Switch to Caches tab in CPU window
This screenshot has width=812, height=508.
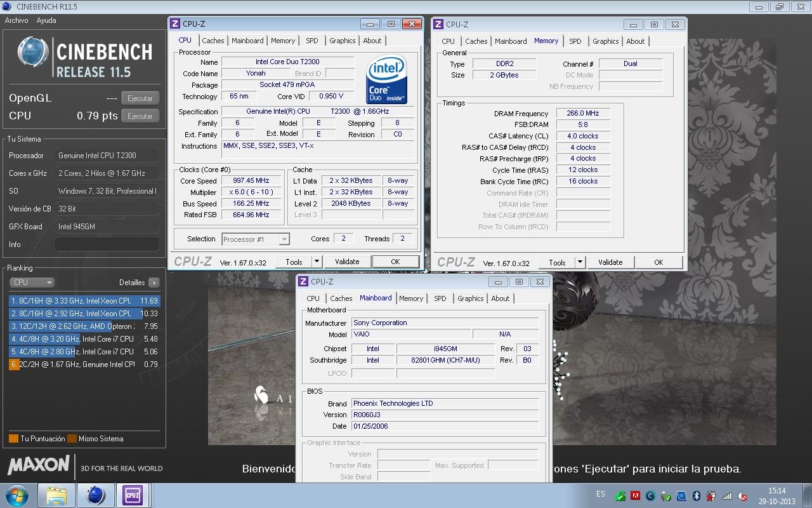[x=213, y=41]
